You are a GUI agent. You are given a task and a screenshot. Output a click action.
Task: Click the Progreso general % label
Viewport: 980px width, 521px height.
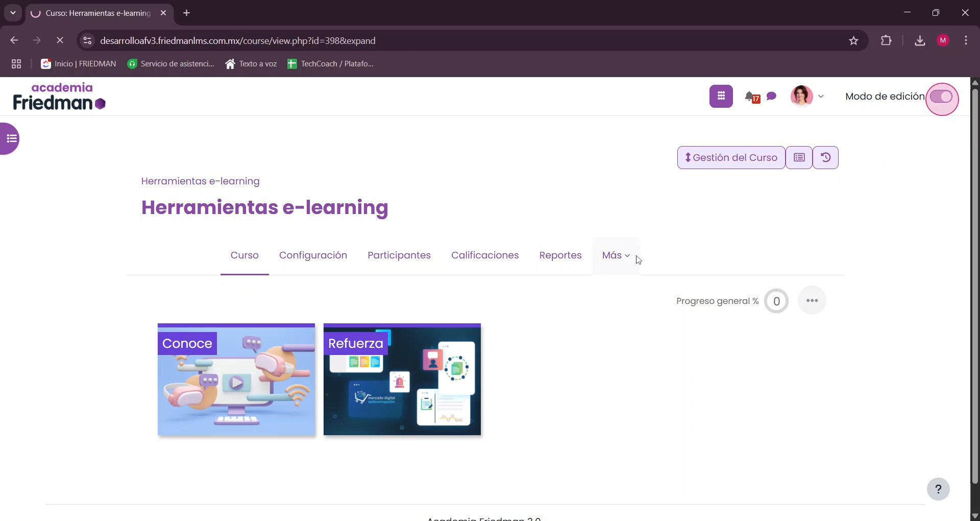pos(717,301)
